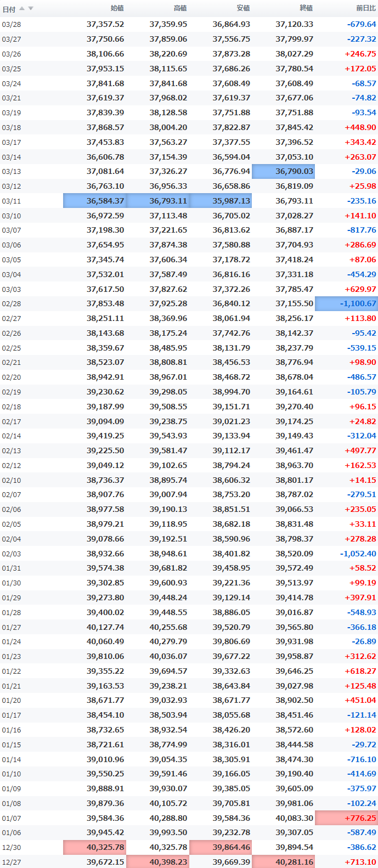Select the closing price 38,902.50
The image size is (378, 868).
(x=295, y=701)
